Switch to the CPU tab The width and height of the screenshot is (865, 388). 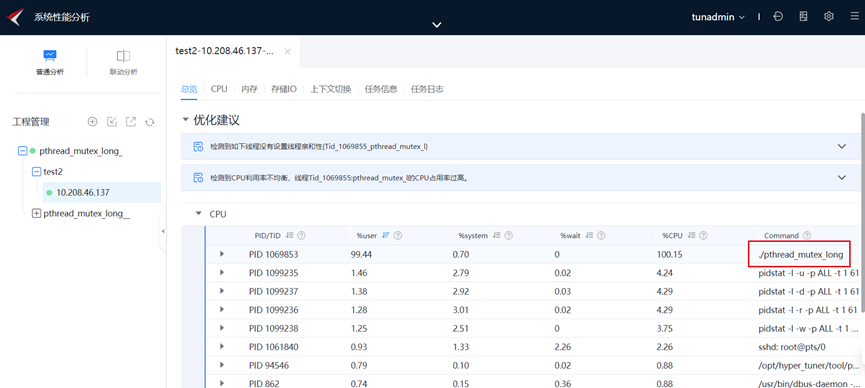[x=219, y=89]
